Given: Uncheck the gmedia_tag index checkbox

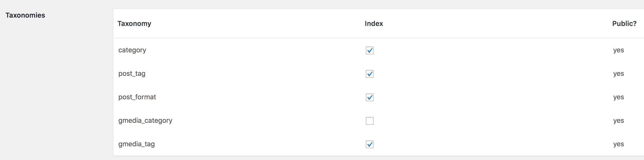Looking at the screenshot, I should pos(369,144).
